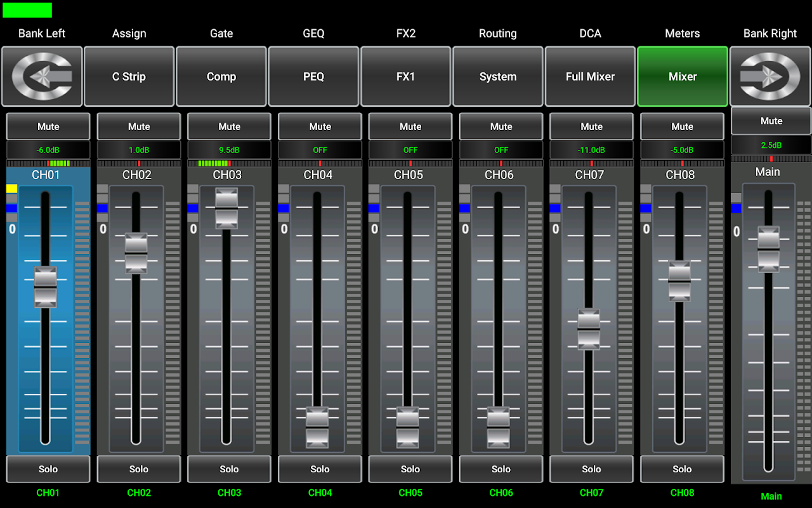Open the Comp settings

(x=221, y=76)
